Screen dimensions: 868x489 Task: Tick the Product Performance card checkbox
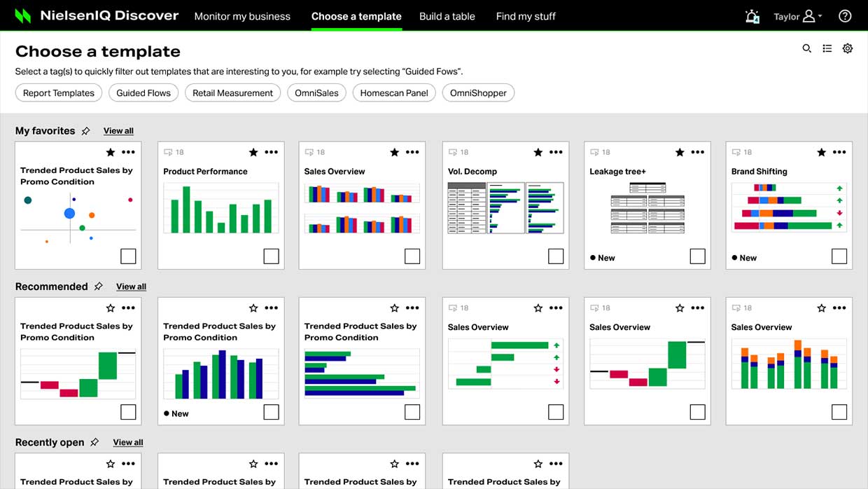[271, 256]
